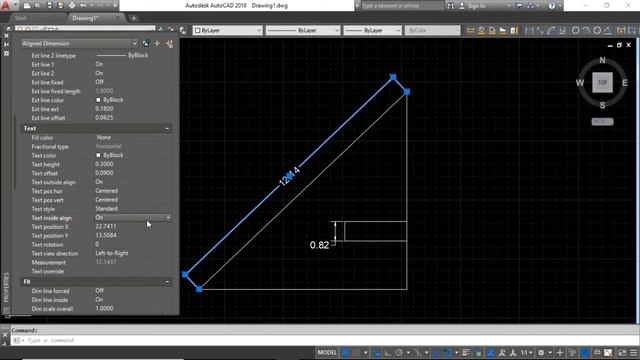Click the Undo arrow icon
The width and height of the screenshot is (640, 360).
point(83,6)
